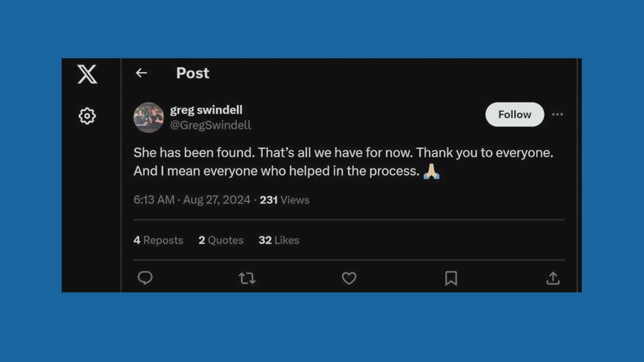
Task: See who gave the 32 Likes
Action: click(279, 240)
